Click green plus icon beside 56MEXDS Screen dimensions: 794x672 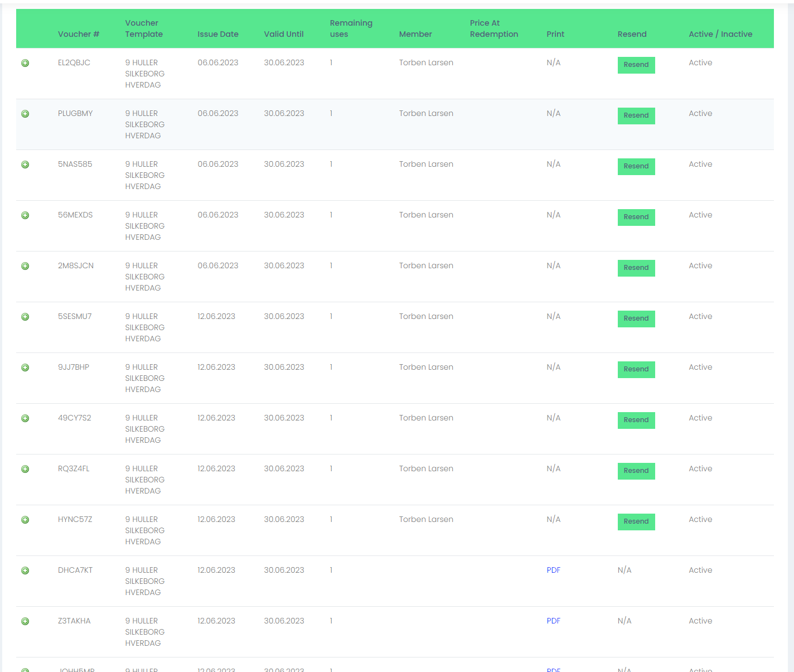pyautogui.click(x=25, y=215)
